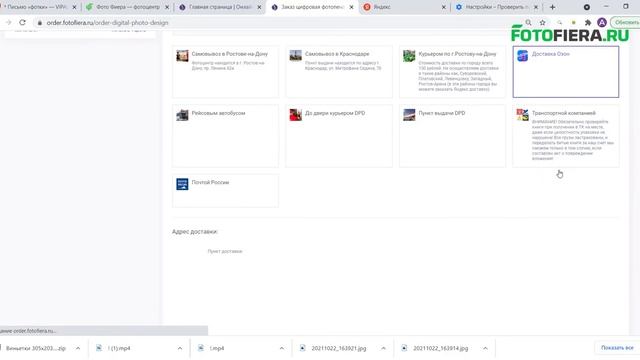Expand options for 20211022_163921.jpg download
Viewport: 640px width, 360px height.
pos(383,348)
